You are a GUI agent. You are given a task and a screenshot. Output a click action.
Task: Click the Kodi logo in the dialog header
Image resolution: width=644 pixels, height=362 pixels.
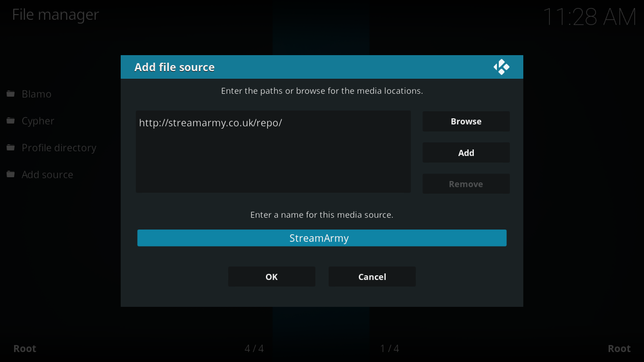point(502,67)
